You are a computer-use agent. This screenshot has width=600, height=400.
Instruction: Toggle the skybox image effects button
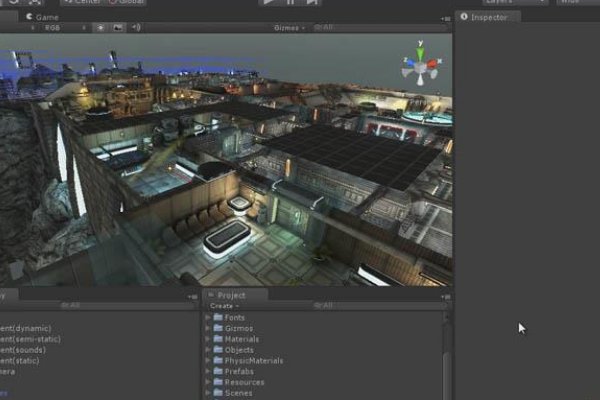[x=118, y=28]
